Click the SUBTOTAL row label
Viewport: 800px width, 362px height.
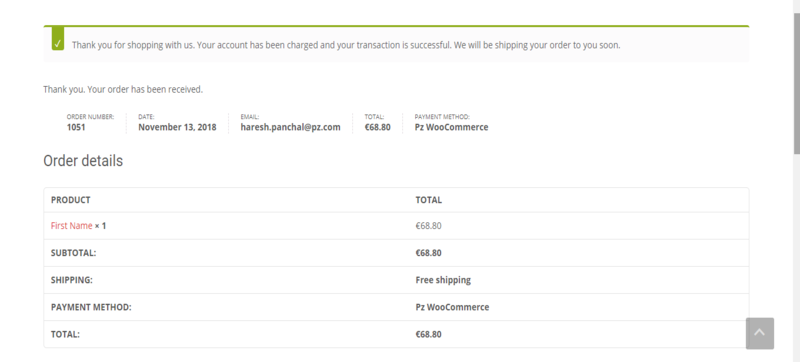coord(73,253)
